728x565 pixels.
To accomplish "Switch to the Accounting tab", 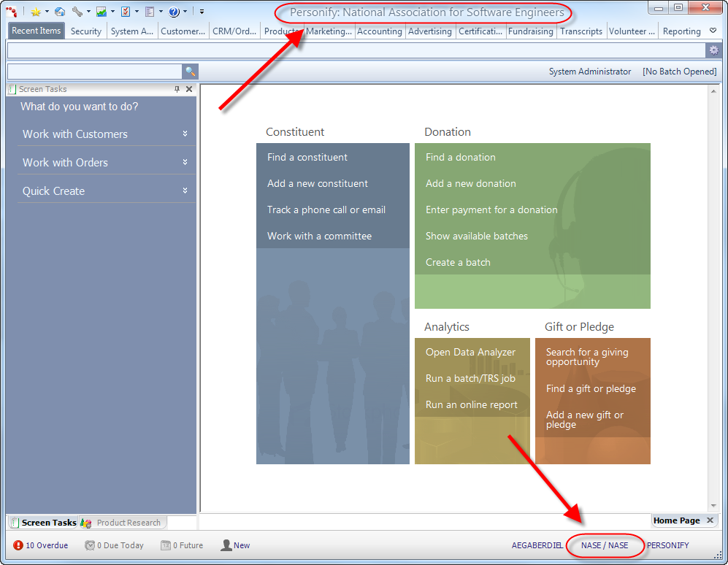I will coord(379,31).
